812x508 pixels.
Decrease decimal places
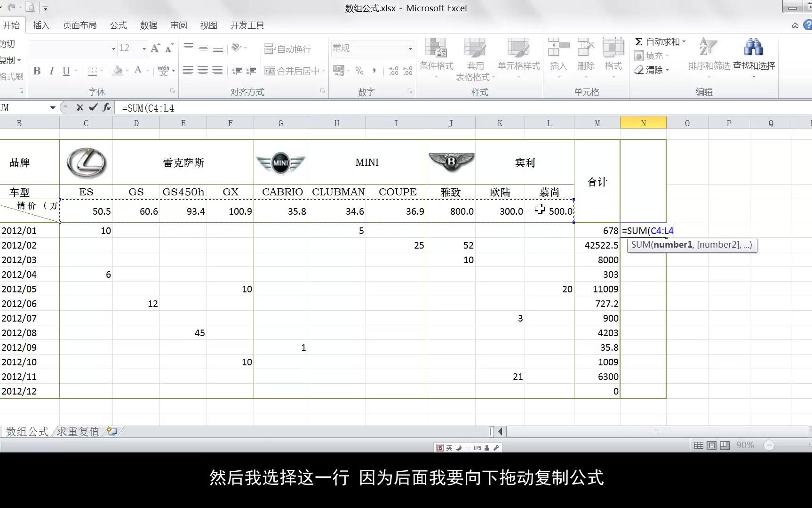tap(408, 71)
